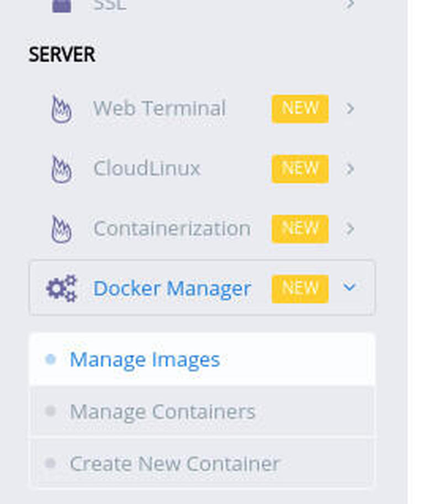Screen dimensions: 425x504
Task: Click the flame icon beside Containerization
Action: [61, 229]
